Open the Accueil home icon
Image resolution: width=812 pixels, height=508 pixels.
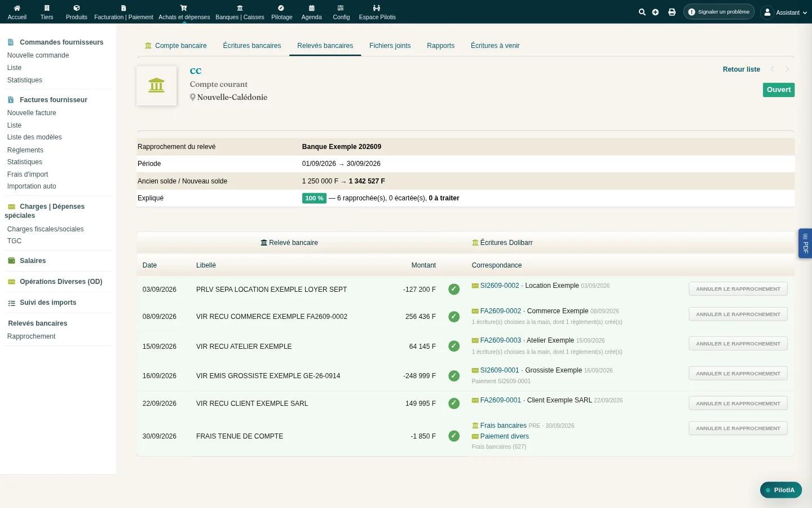click(17, 12)
